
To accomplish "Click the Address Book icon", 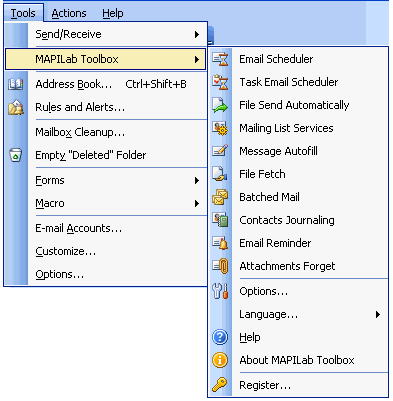I will (x=16, y=84).
